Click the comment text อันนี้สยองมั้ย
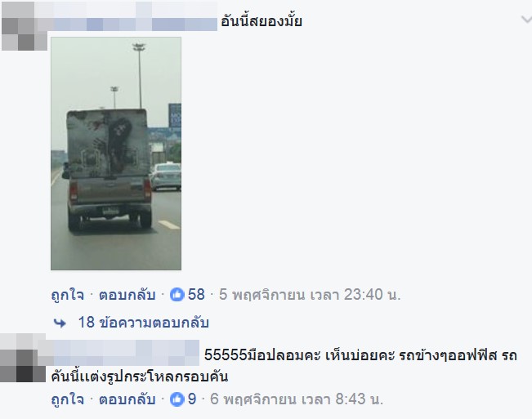 pos(262,21)
